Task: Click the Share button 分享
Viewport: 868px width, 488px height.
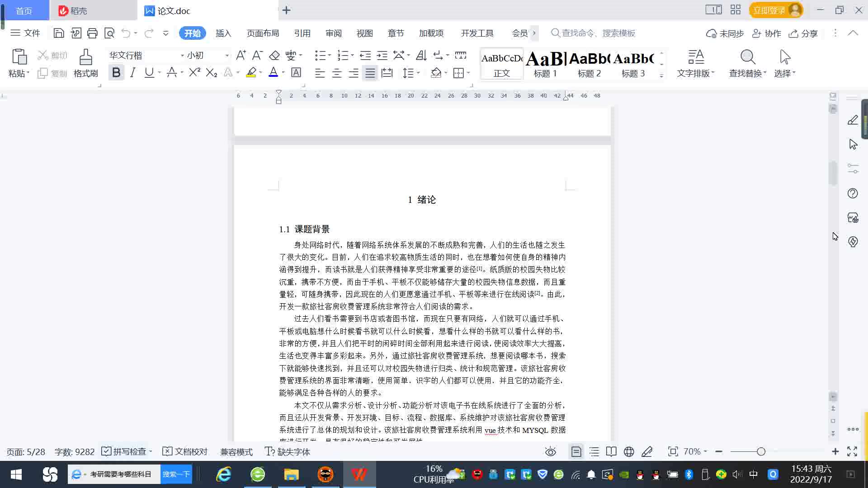Action: [803, 33]
